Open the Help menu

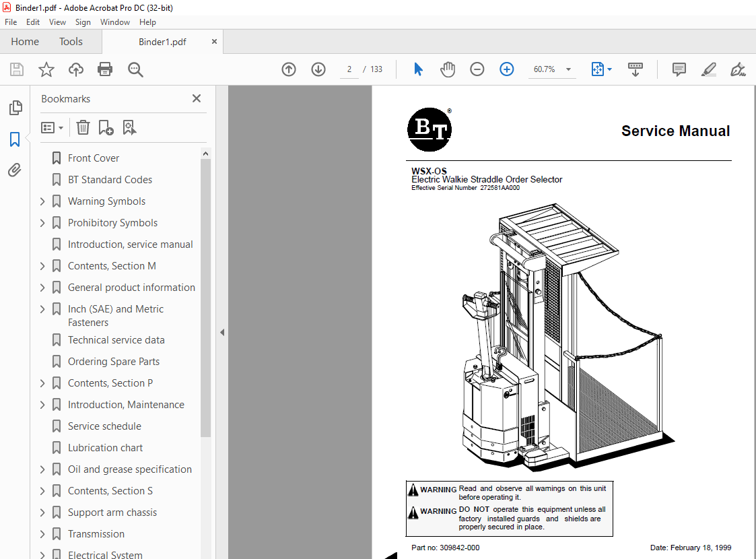147,22
